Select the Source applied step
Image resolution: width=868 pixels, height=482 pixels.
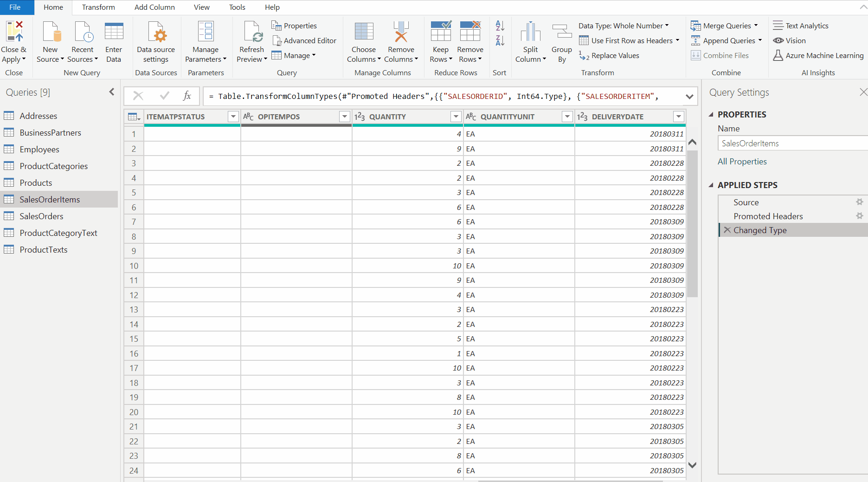click(746, 202)
